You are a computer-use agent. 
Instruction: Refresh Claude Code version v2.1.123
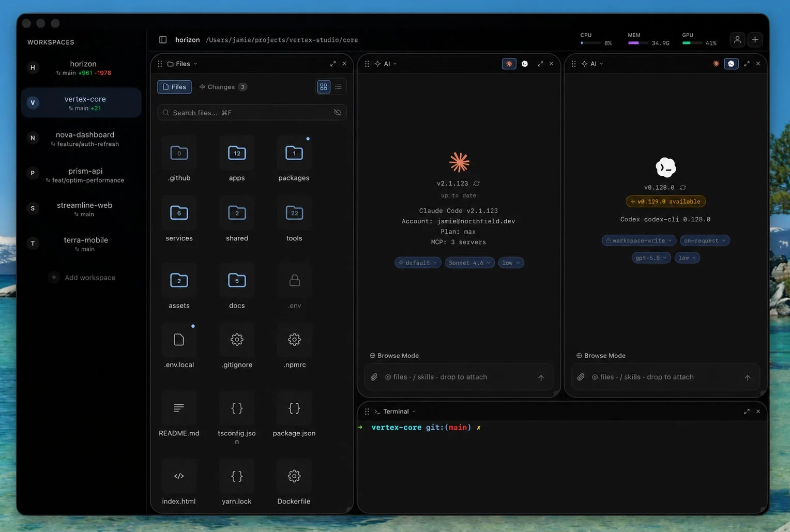coord(477,184)
